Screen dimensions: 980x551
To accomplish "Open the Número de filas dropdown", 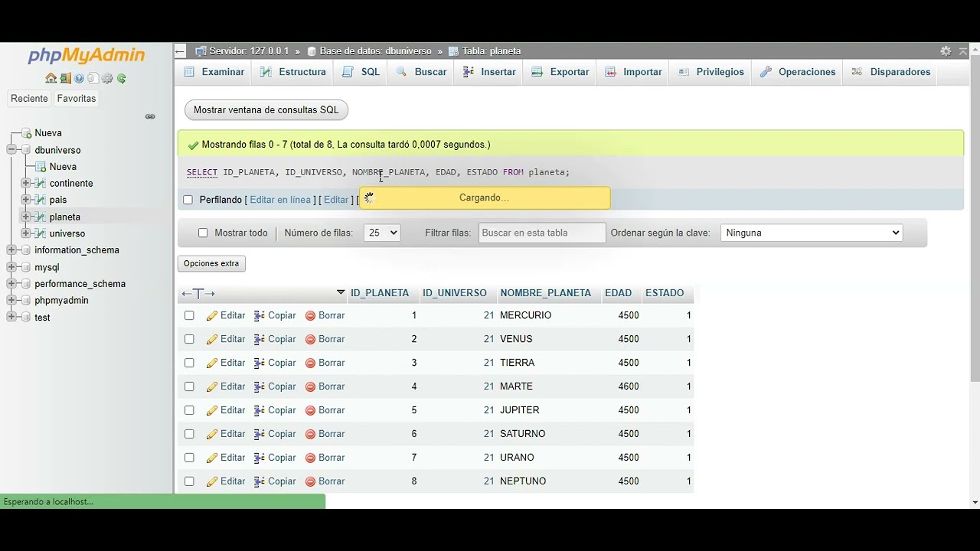I will tap(381, 233).
